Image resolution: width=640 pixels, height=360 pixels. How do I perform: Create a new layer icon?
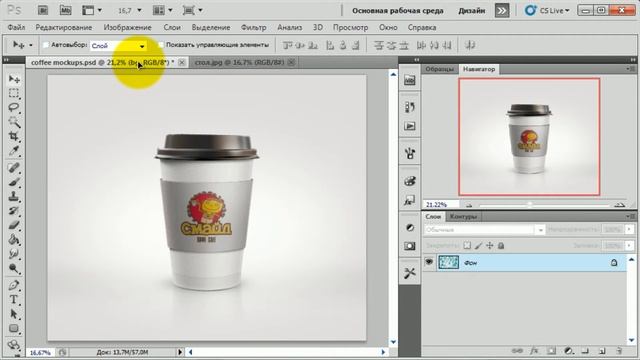602,351
